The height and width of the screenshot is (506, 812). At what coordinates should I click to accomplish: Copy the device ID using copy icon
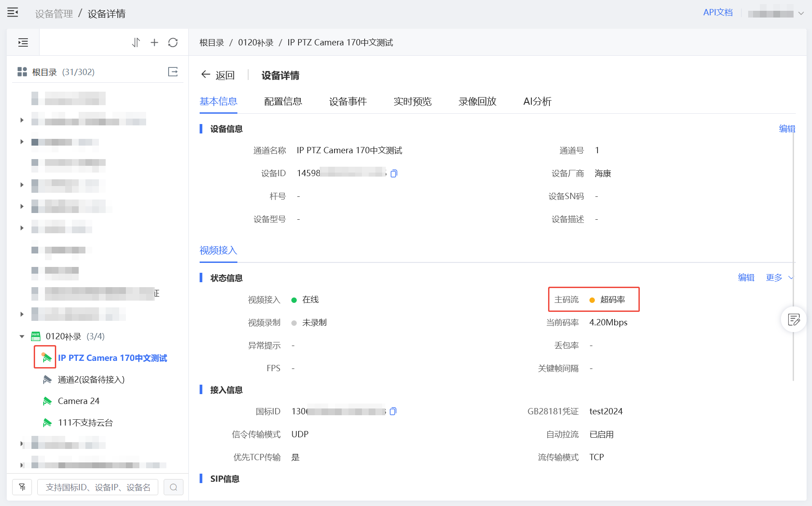(x=394, y=173)
